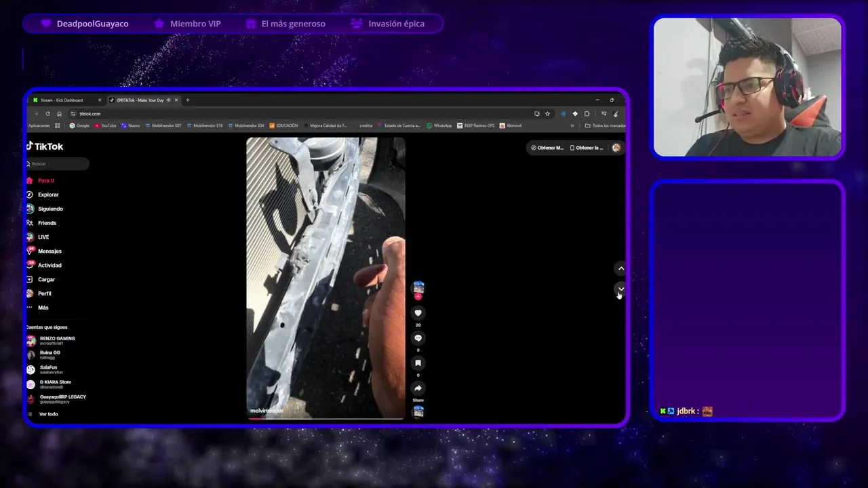Open the WhatsApp bookmark
The height and width of the screenshot is (488, 868).
tap(439, 125)
